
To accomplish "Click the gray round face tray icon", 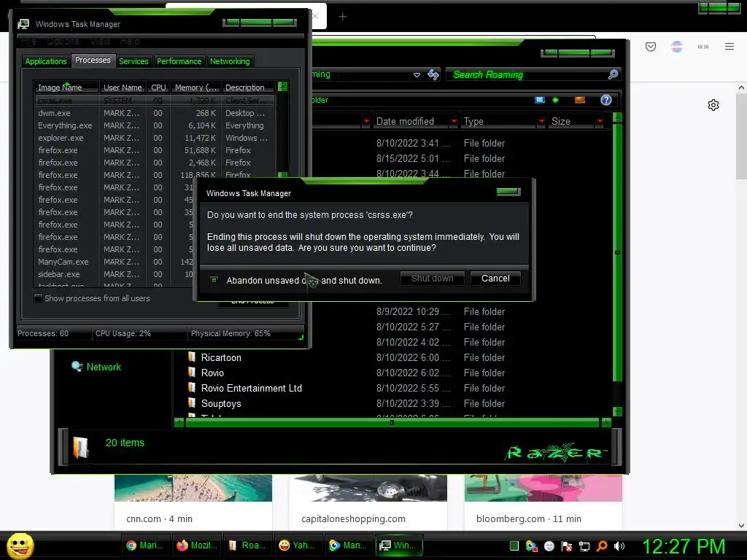I will point(549,546).
